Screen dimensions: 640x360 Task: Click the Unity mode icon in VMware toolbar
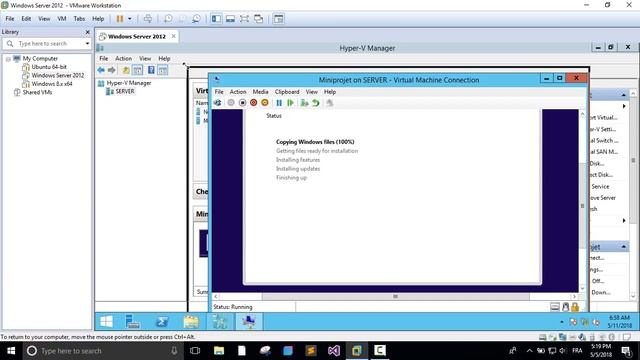(259, 19)
